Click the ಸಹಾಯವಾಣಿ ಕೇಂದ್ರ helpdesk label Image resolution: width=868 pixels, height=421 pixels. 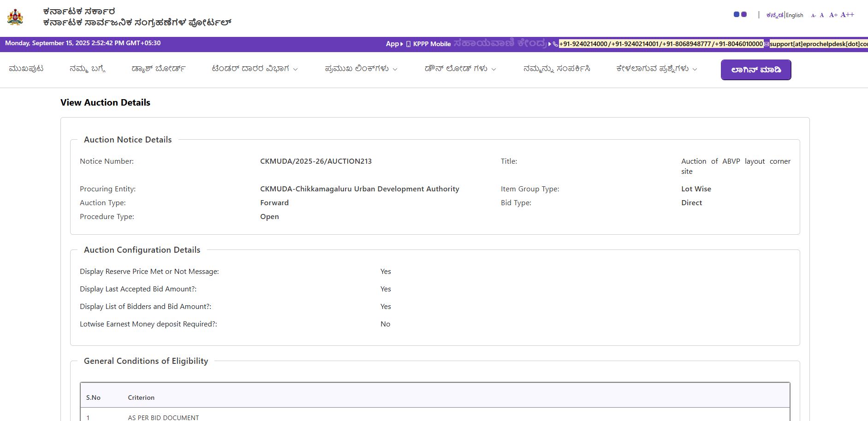pos(500,43)
